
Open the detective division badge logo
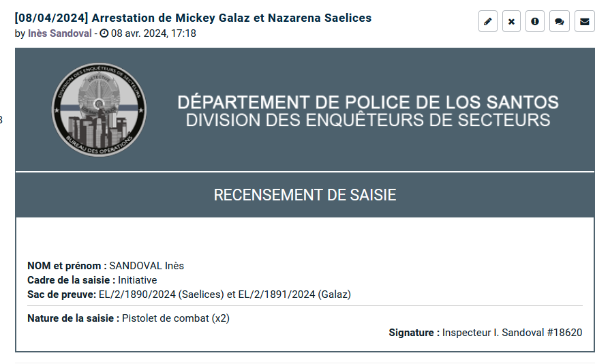99,110
